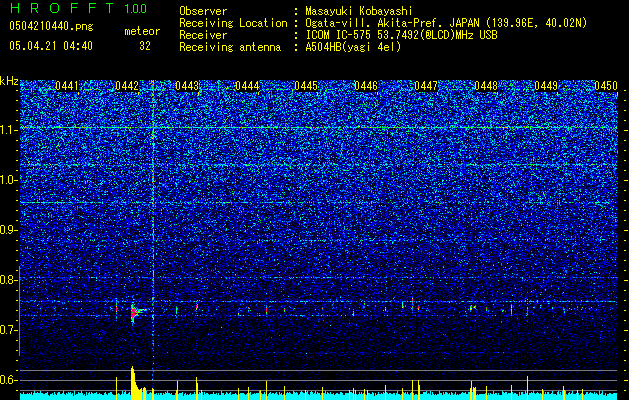Click the 0448 time marker
The height and width of the screenshot is (400, 629).
click(486, 86)
